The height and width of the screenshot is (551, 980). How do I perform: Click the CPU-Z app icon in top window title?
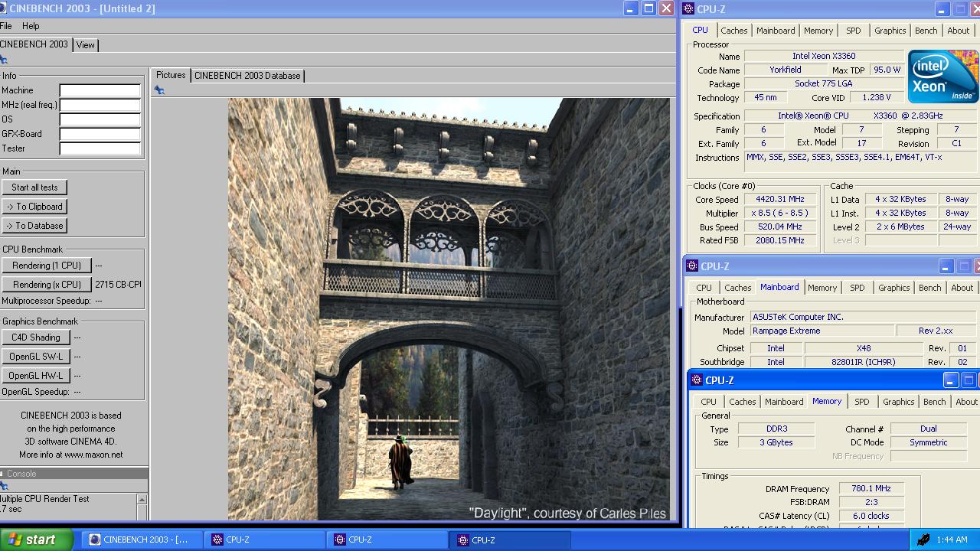[x=688, y=9]
